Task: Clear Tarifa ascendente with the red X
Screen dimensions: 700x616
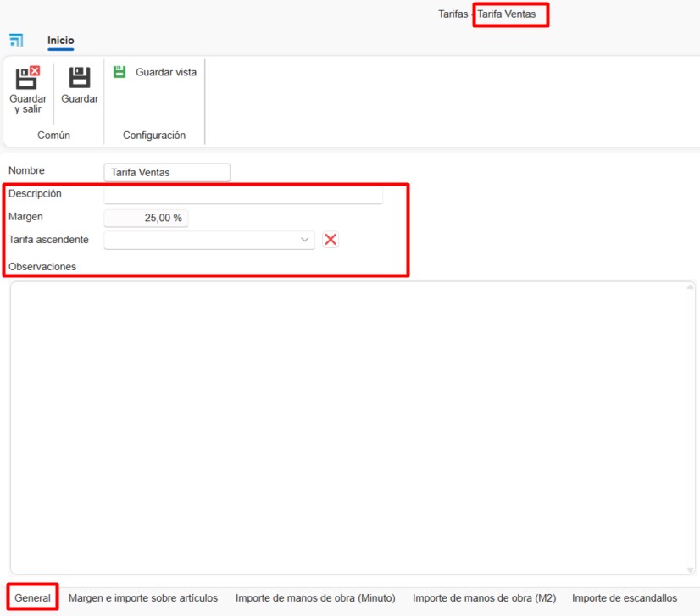Action: tap(331, 240)
